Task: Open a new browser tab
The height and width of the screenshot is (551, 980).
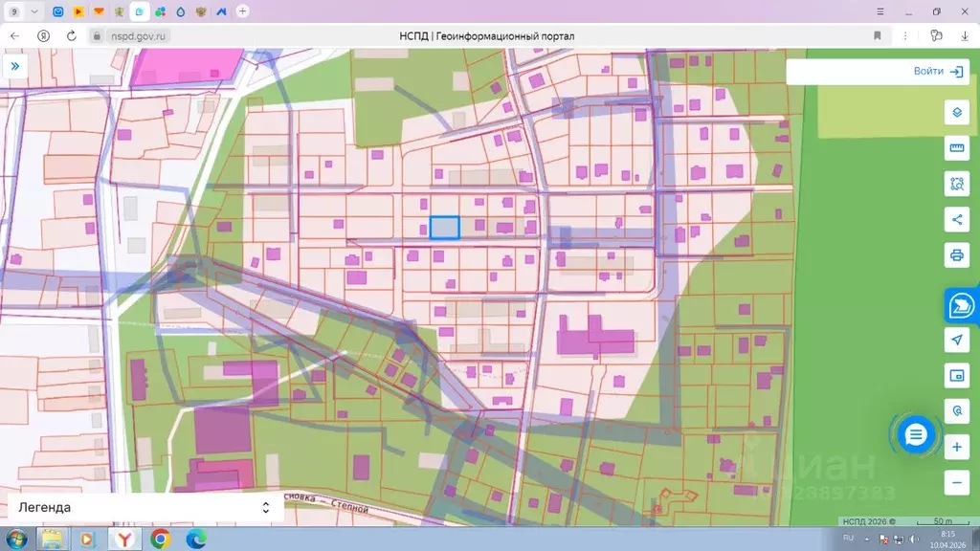Action: click(242, 11)
